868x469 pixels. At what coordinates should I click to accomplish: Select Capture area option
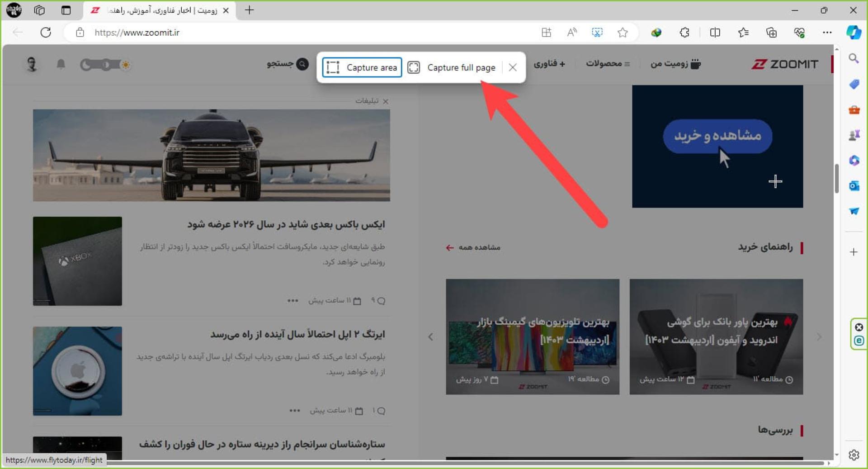coord(362,67)
